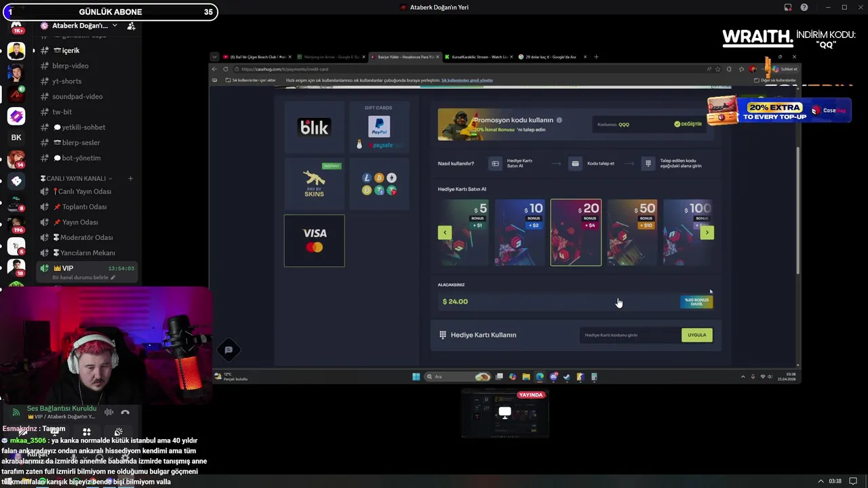
Task: Select the Blik payment method
Action: pos(314,127)
